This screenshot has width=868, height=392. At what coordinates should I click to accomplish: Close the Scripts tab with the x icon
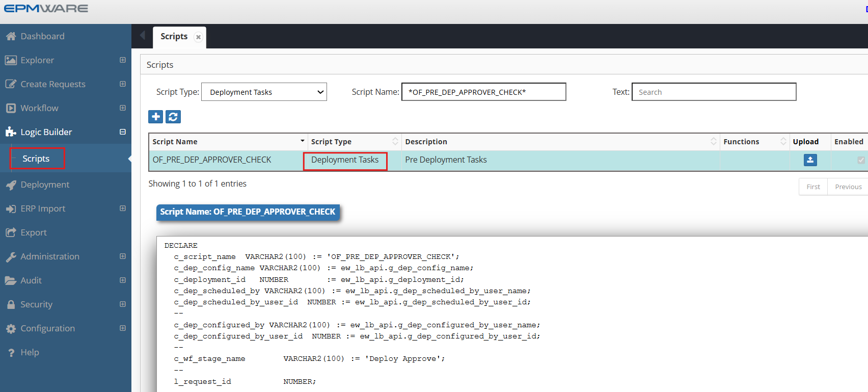point(198,37)
